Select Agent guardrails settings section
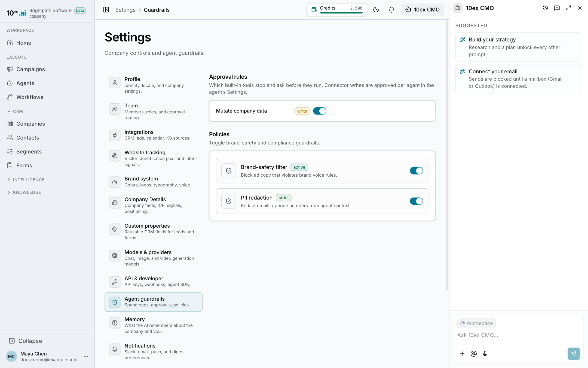Viewport: 588px width, 368px height. 154,302
